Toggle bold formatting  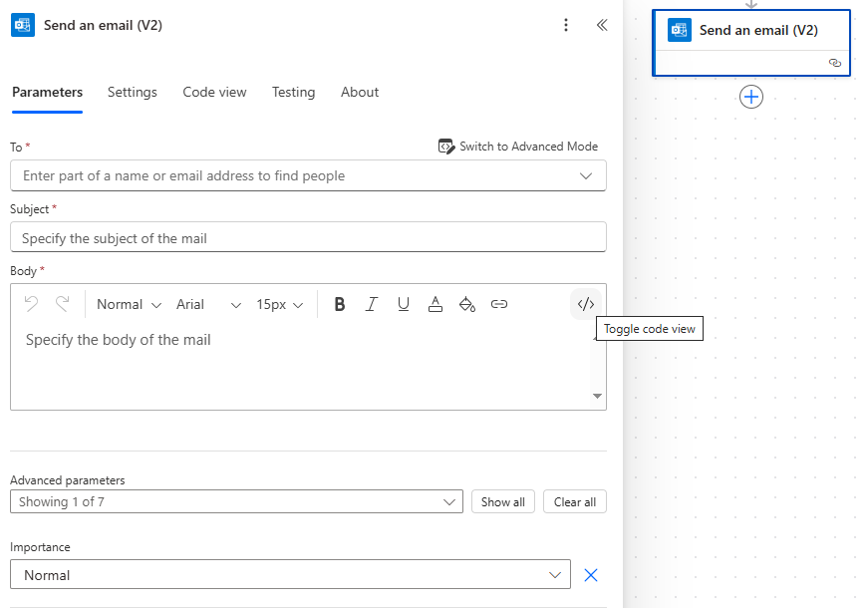(x=339, y=304)
